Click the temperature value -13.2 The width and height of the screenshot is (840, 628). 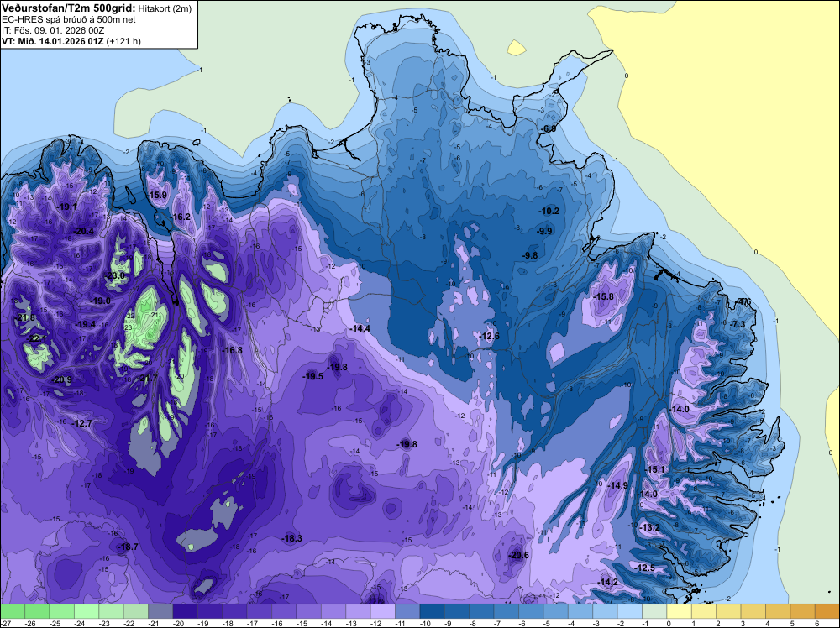(x=650, y=527)
